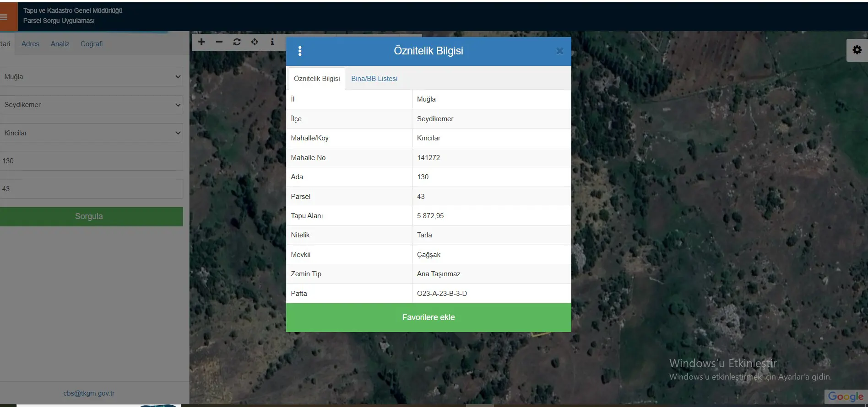
Task: Open the three-dot options in dialog header
Action: (300, 51)
